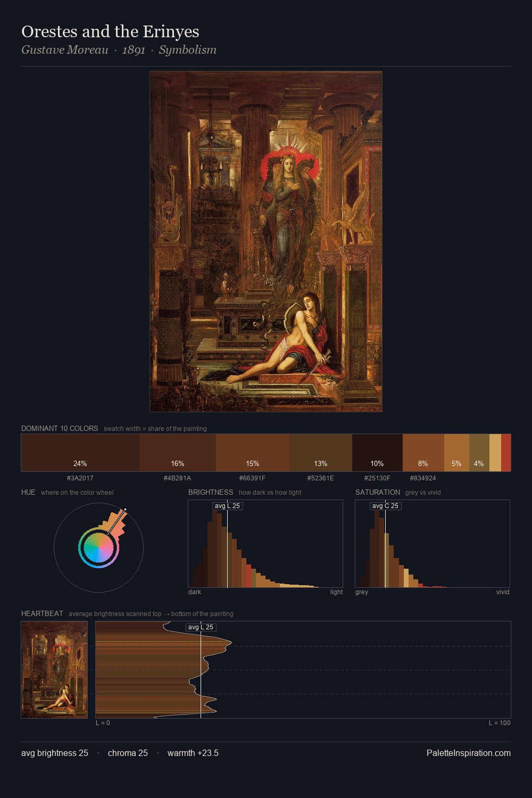Select the 5% tan orange swatch
This screenshot has height=798, width=532.
[456, 453]
